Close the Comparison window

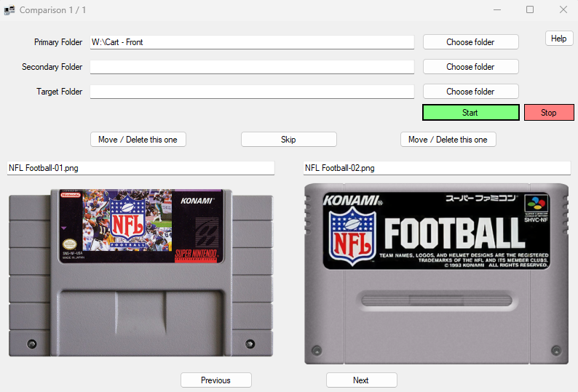pyautogui.click(x=563, y=10)
